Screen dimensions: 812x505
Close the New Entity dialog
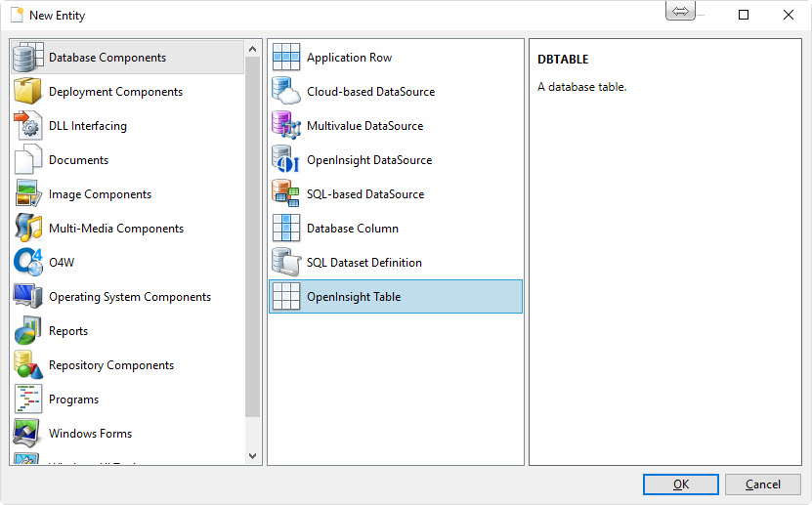pos(789,15)
